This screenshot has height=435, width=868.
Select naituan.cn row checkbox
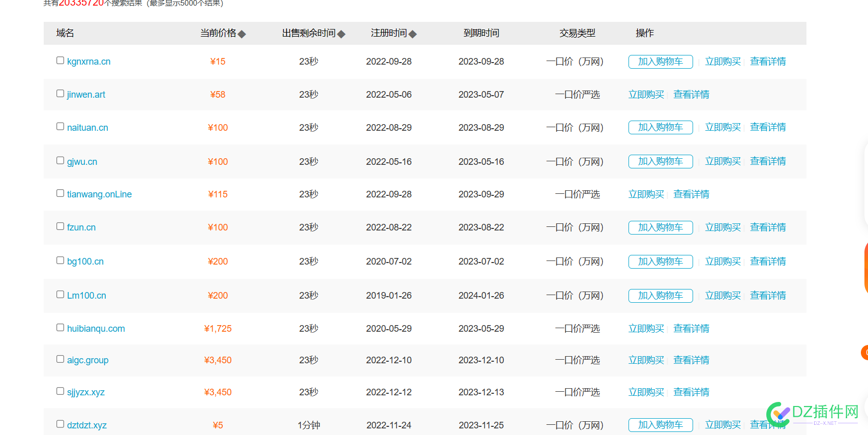(60, 126)
